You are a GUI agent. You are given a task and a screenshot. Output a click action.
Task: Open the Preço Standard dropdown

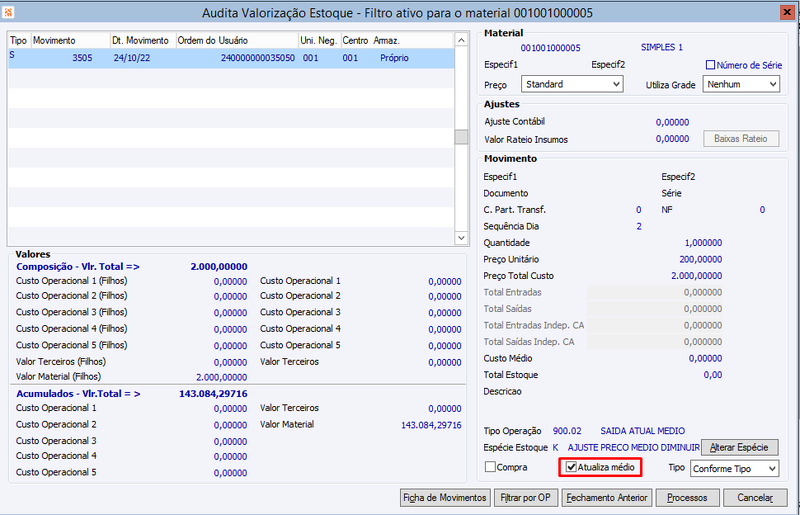pyautogui.click(x=572, y=84)
